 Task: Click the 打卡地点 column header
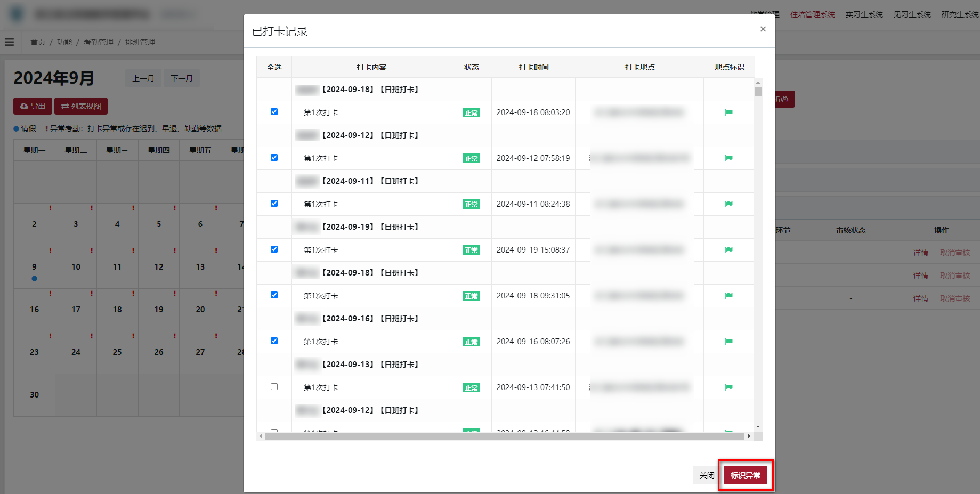(x=639, y=67)
